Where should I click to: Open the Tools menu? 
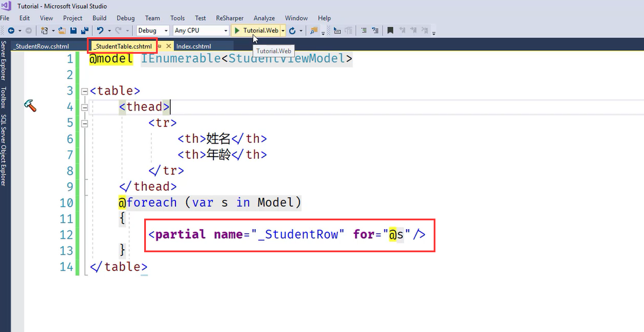177,18
